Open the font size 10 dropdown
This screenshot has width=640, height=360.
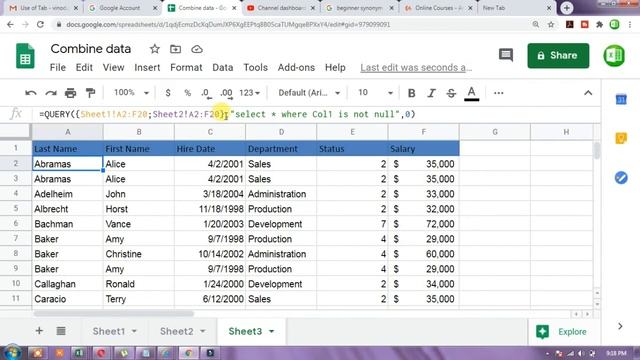tap(375, 93)
